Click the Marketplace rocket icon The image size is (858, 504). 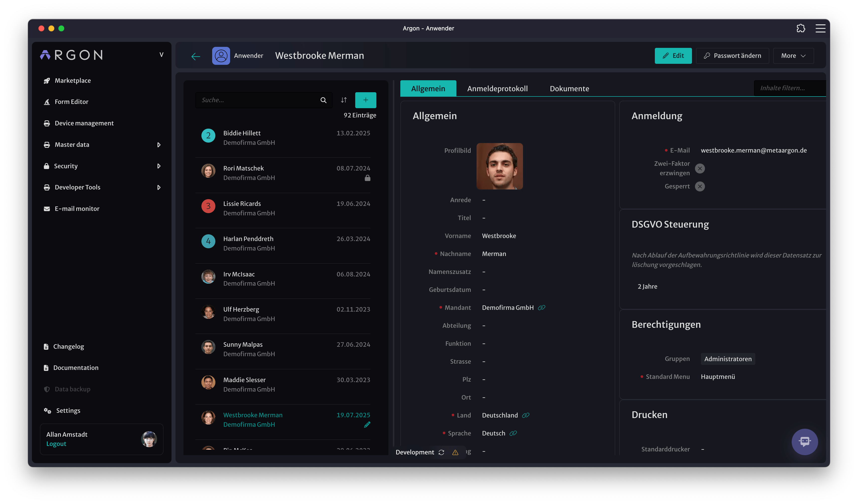pyautogui.click(x=47, y=81)
